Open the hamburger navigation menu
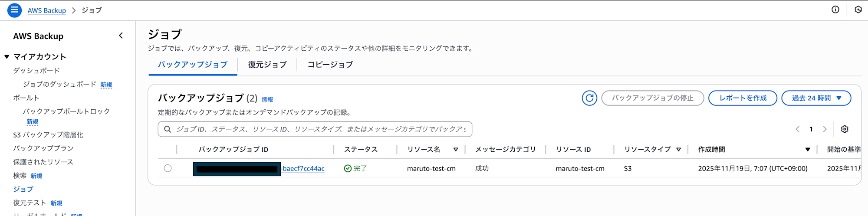Image resolution: width=868 pixels, height=216 pixels. coord(14,10)
